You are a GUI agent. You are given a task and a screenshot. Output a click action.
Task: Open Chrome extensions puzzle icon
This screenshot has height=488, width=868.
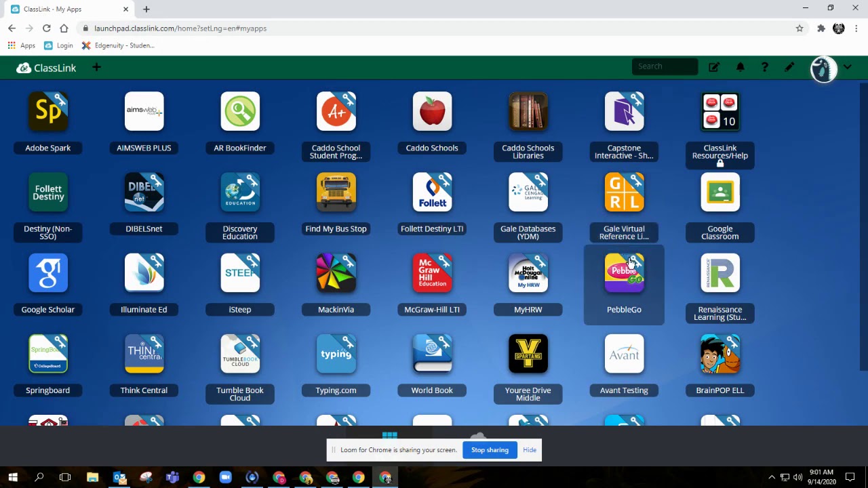click(x=821, y=28)
